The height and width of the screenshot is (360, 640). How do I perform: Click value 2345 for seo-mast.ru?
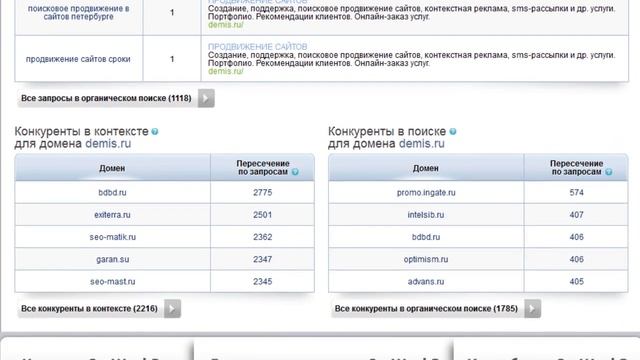[x=262, y=281]
